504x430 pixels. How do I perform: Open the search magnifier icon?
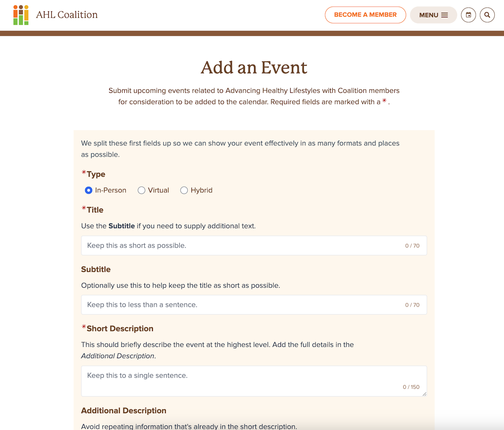click(487, 15)
